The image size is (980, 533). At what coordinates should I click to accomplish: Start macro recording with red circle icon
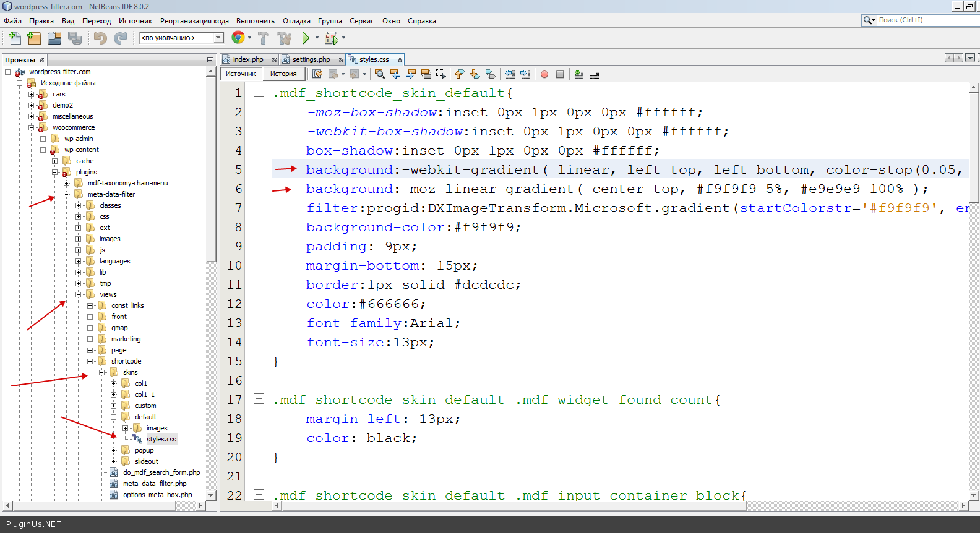coord(544,74)
